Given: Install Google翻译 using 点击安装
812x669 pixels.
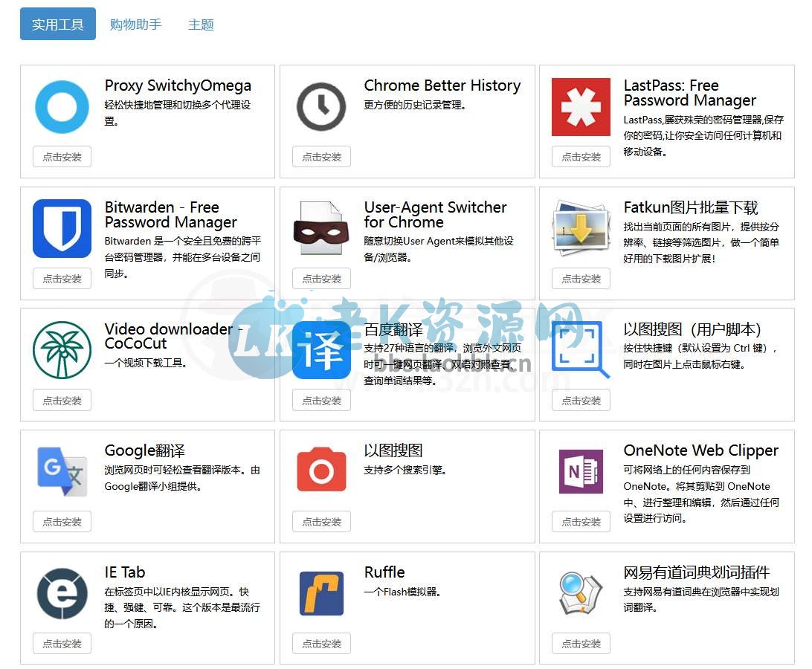Looking at the screenshot, I should [x=62, y=521].
